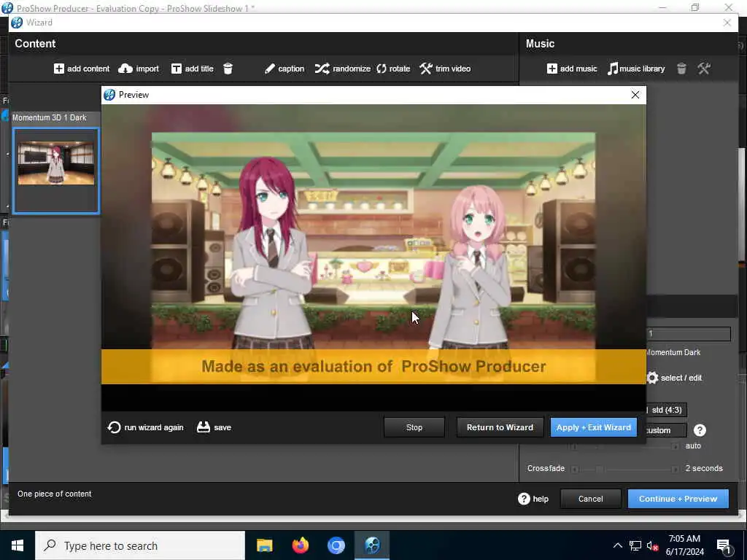
Task: Select the slide thumbnail in Content list
Action: pos(56,171)
